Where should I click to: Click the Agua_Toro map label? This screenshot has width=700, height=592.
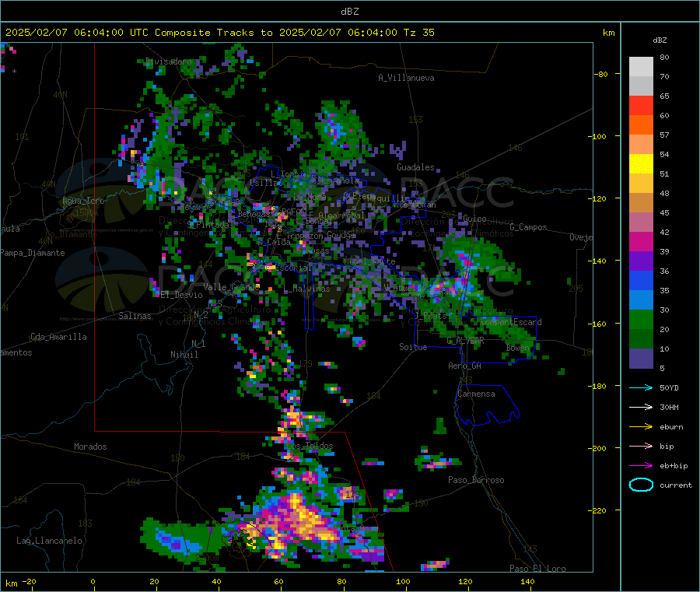[x=83, y=201]
